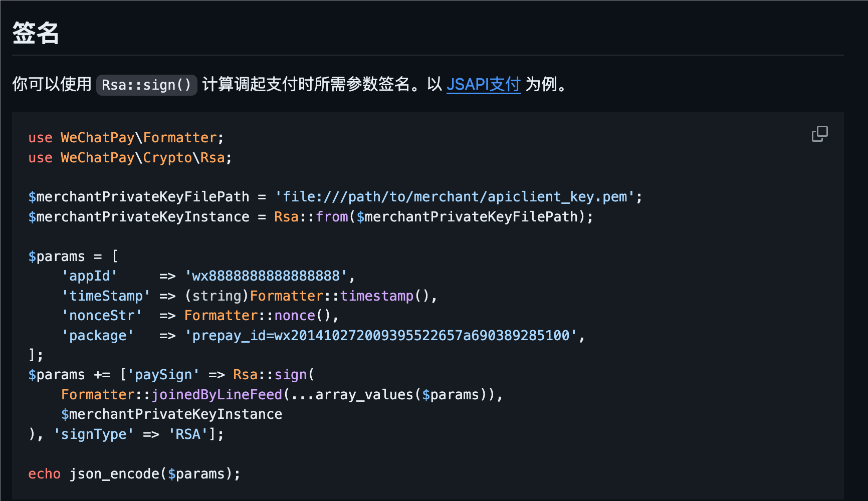Viewport: 868px width, 501px height.
Task: Click the line 'use WeChatPay\Formatter;'
Action: (126, 138)
